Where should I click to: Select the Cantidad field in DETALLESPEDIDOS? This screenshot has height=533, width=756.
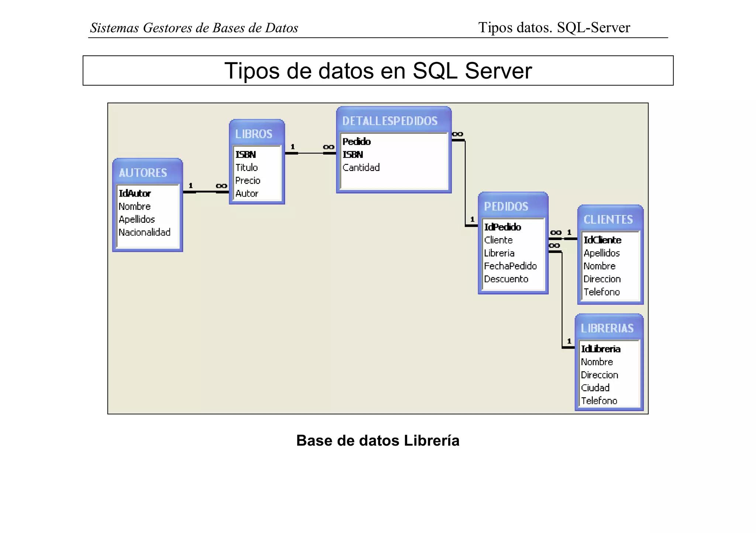pos(361,167)
